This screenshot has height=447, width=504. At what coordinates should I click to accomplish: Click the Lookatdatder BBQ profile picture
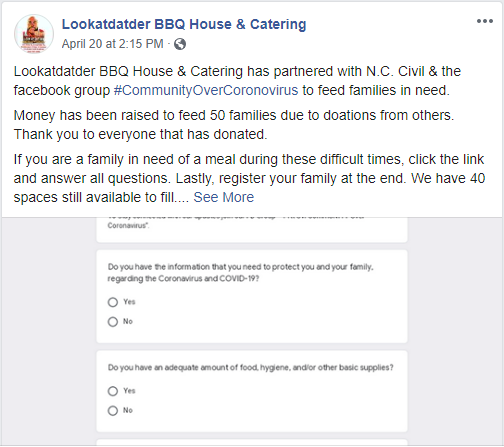[x=34, y=34]
